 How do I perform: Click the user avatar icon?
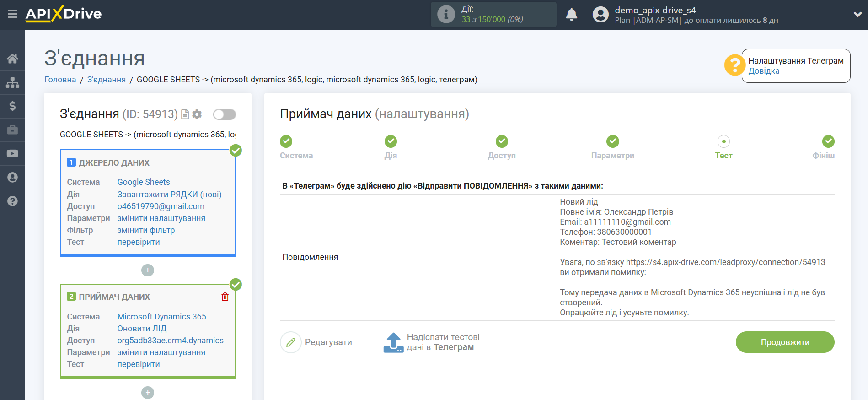[600, 15]
